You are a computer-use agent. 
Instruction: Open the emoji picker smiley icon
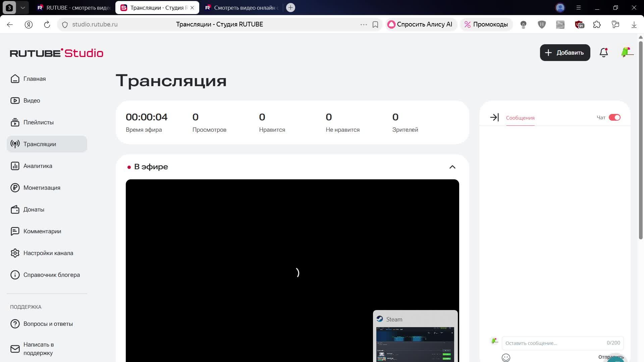click(506, 358)
